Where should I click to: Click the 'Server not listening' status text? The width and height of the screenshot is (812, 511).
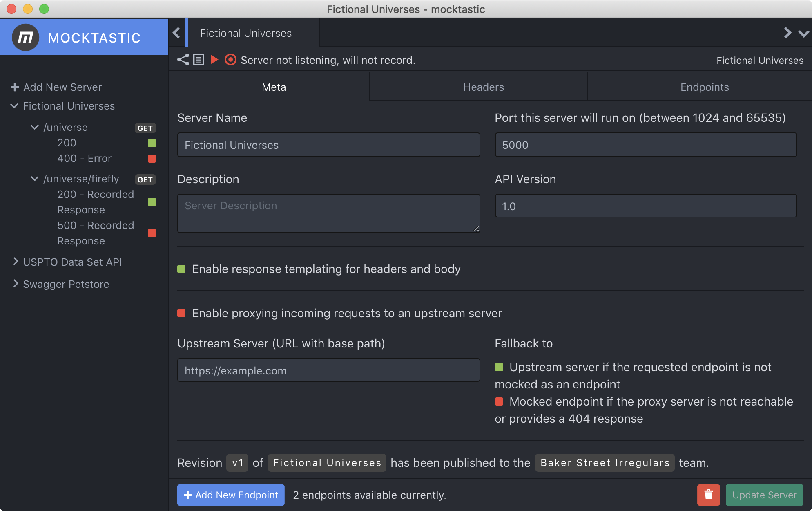point(328,60)
